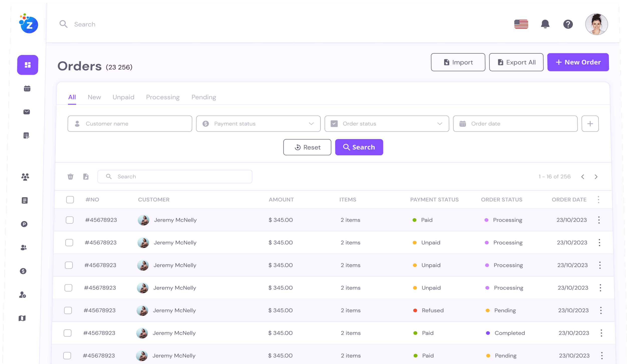Click the purple Search button

pos(359,147)
